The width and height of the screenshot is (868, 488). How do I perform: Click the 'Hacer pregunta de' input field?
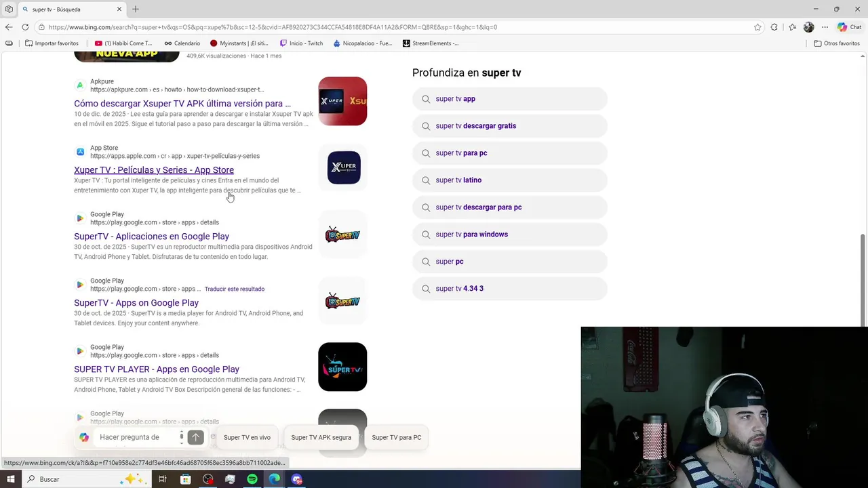136,437
